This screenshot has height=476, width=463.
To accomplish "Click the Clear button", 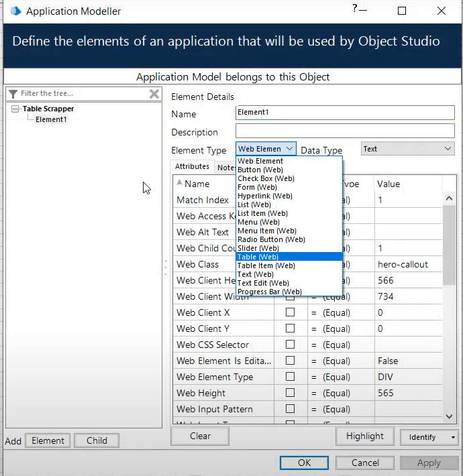I will click(200, 436).
